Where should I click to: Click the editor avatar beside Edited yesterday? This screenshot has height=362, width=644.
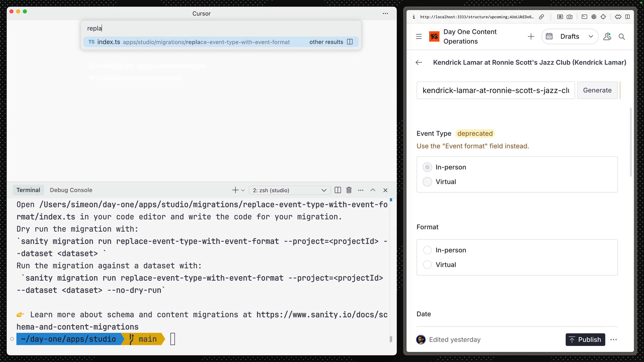tap(421, 340)
